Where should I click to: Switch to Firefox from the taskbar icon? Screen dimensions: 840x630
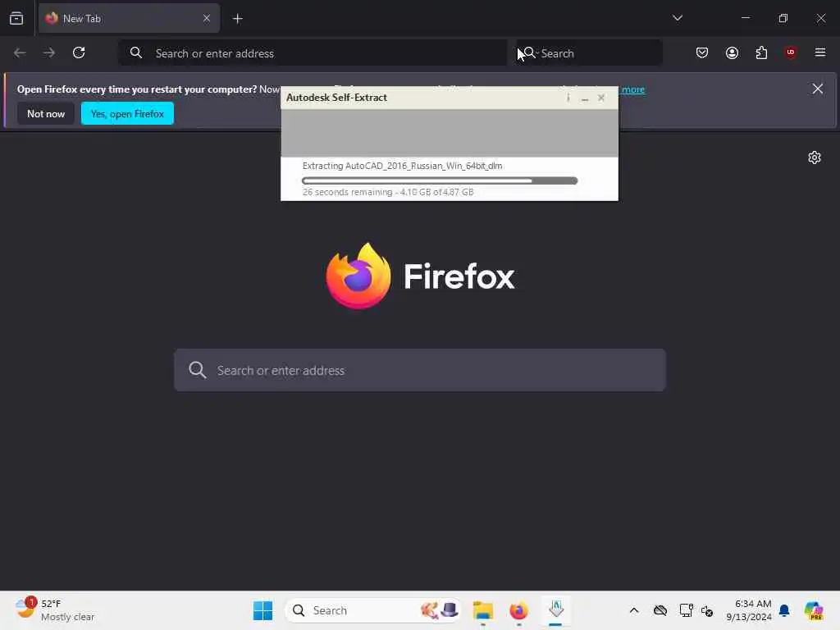coord(518,610)
